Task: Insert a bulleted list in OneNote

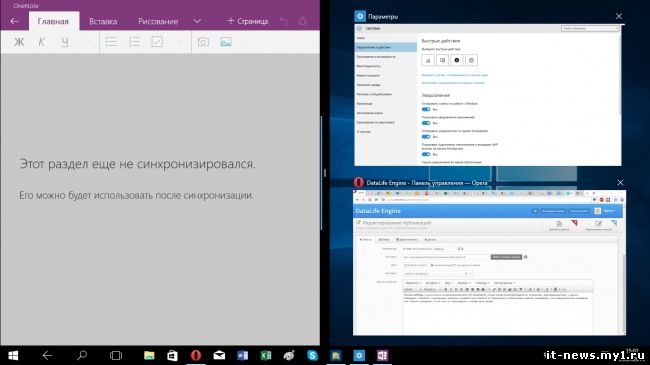Action: coord(111,42)
